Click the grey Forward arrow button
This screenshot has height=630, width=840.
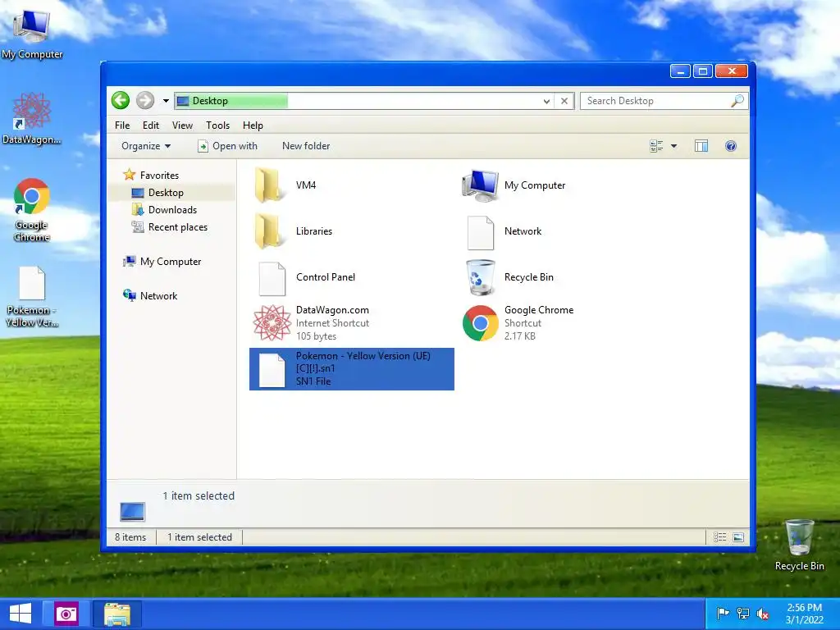coord(144,100)
